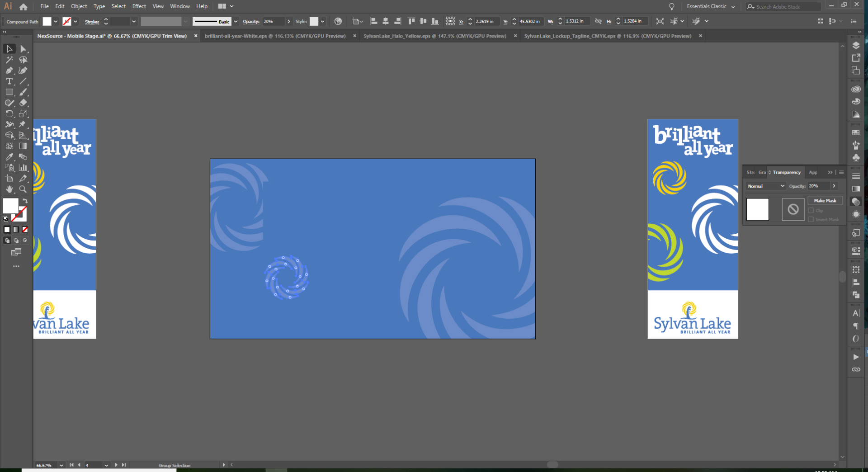
Task: Pick the Rectangle tool
Action: pos(9,92)
